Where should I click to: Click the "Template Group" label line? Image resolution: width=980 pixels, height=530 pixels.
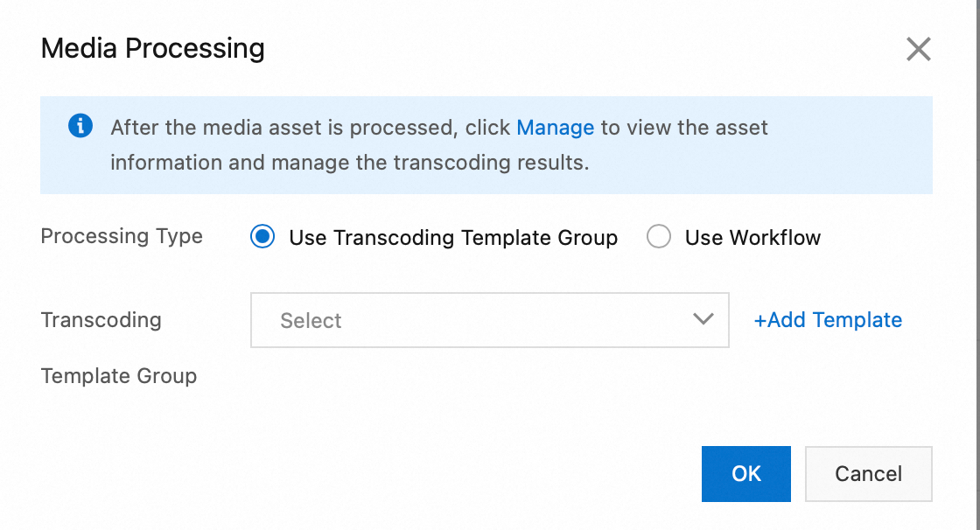[x=119, y=376]
